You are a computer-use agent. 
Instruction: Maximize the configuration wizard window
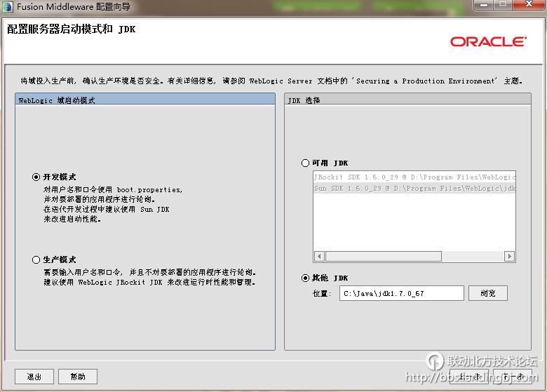tap(503, 4)
